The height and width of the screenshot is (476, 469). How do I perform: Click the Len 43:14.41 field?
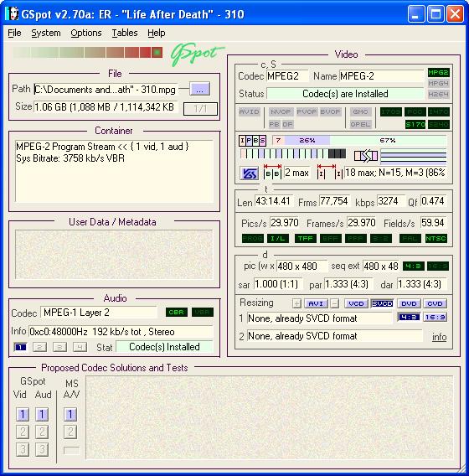click(x=273, y=201)
